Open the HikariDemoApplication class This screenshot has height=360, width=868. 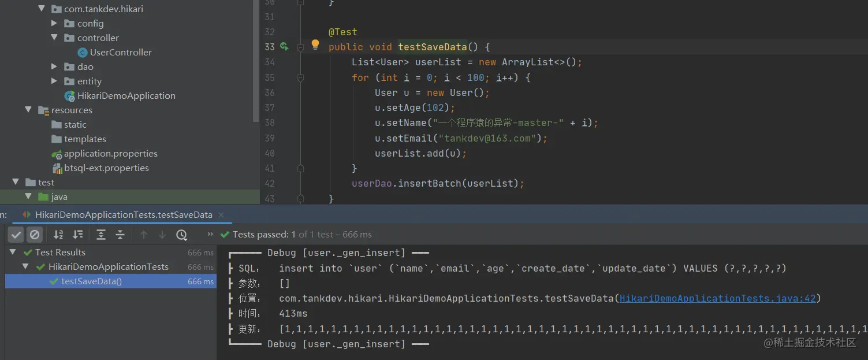pos(126,95)
